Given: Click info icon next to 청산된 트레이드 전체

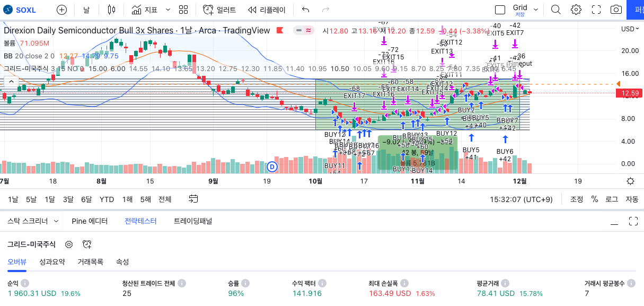Looking at the screenshot, I should tap(181, 283).
